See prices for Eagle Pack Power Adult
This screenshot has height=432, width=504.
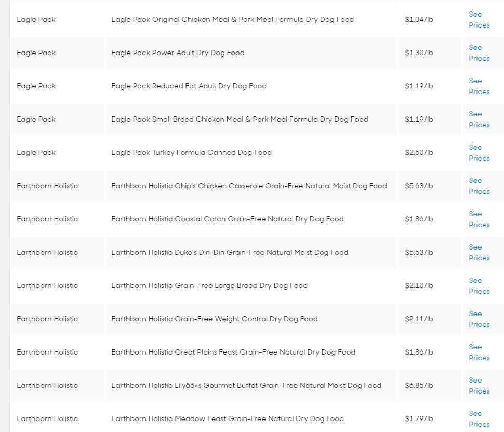point(479,53)
